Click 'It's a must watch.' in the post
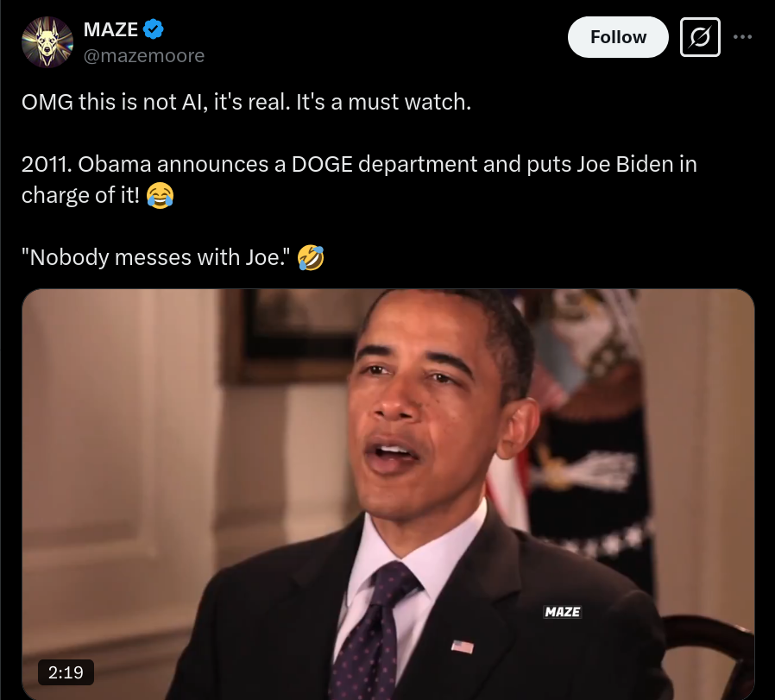 click(x=383, y=103)
